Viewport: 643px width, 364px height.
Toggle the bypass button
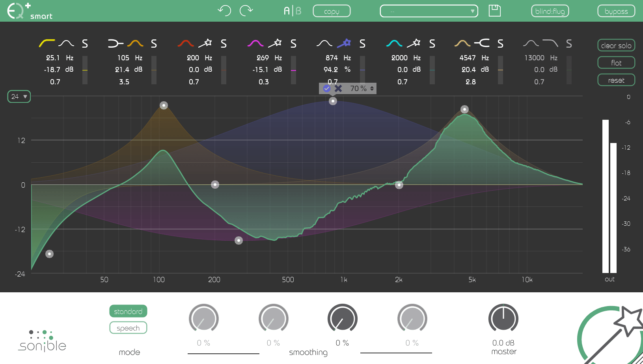pyautogui.click(x=616, y=11)
